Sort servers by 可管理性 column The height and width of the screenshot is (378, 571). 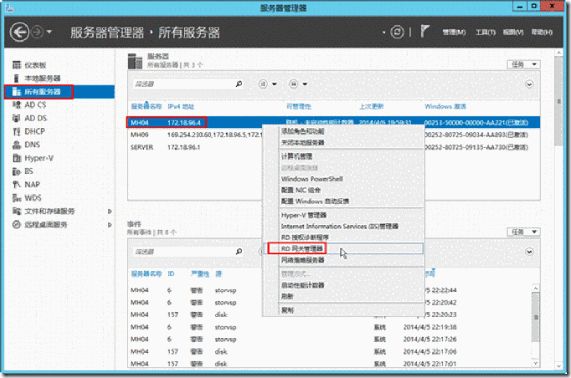click(x=299, y=107)
